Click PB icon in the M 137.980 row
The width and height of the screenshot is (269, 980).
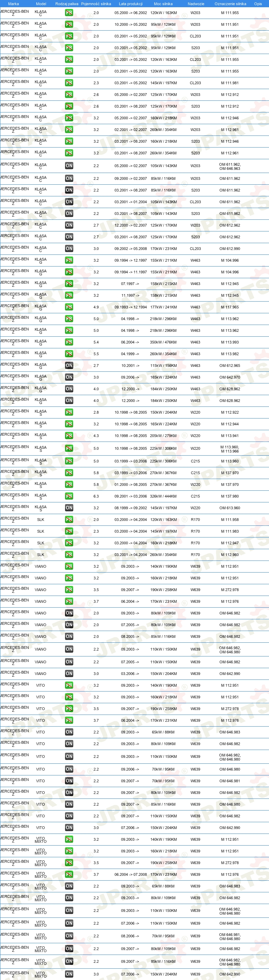click(x=69, y=496)
